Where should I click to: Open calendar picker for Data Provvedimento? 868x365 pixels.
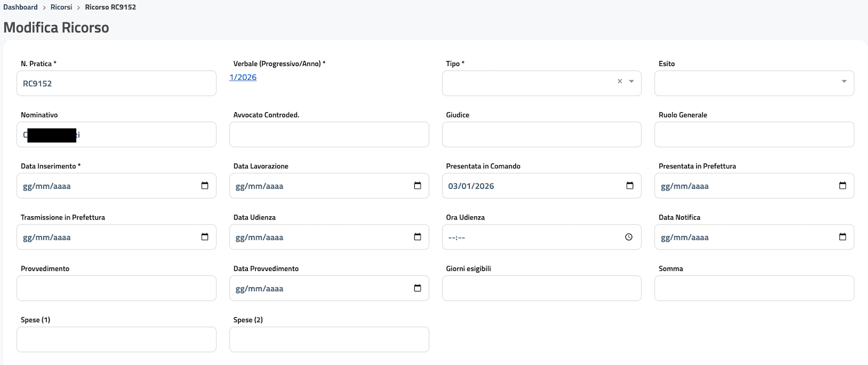coord(417,289)
